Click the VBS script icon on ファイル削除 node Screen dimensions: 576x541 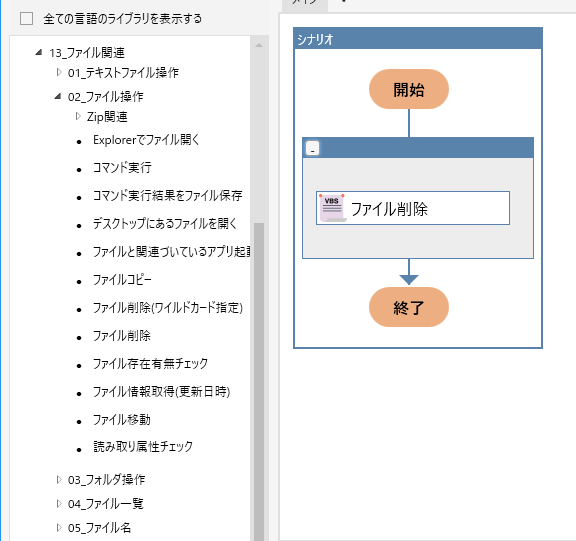pyautogui.click(x=333, y=208)
